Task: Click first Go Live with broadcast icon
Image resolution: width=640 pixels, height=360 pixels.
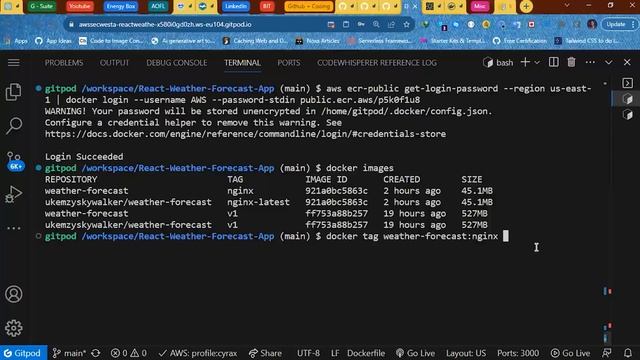Action: pos(415,353)
